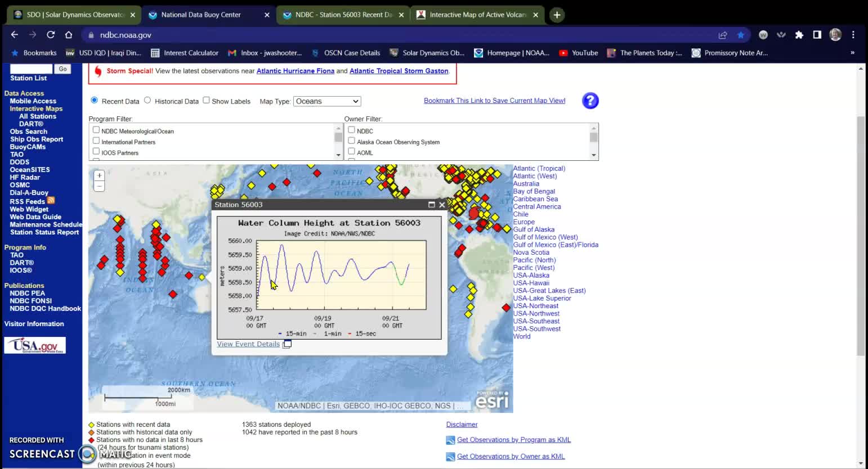This screenshot has height=469, width=868.
Task: Jump to Gulf of Alaska map region
Action: pos(534,229)
